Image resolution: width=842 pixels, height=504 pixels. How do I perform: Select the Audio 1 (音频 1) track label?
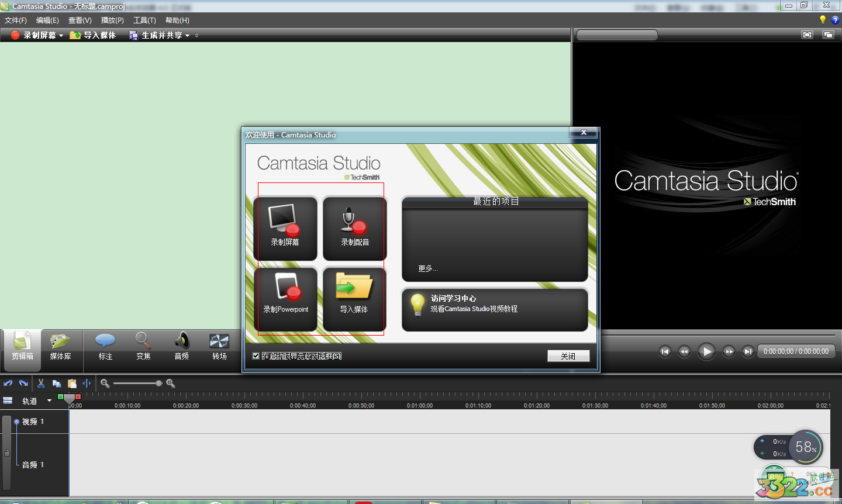pyautogui.click(x=33, y=465)
